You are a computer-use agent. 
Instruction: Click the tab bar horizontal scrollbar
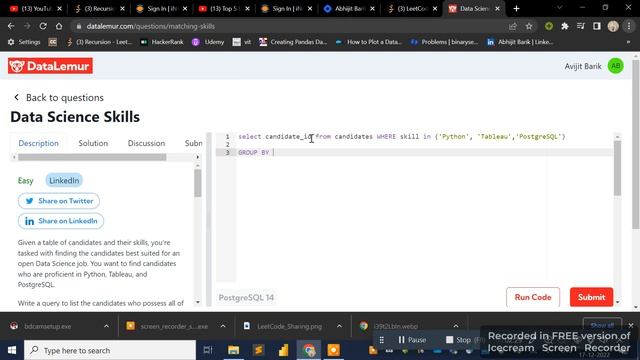[x=92, y=157]
